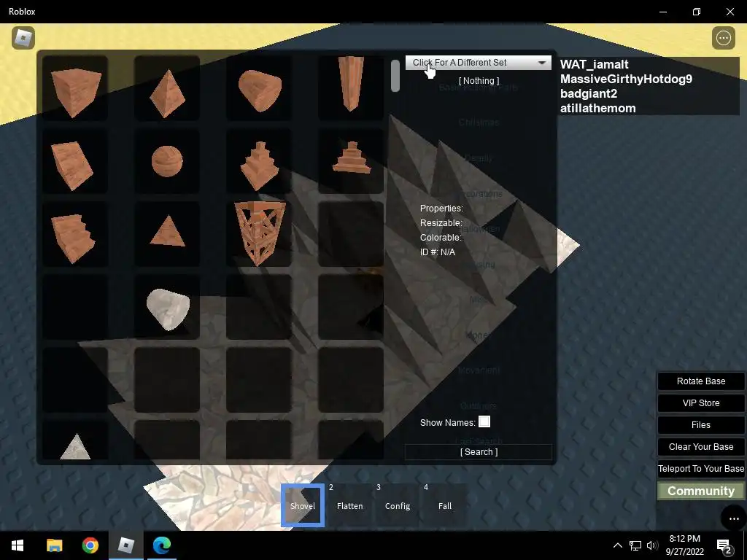The image size is (747, 560).
Task: Select the tall wooden pillar part
Action: pyautogui.click(x=351, y=88)
